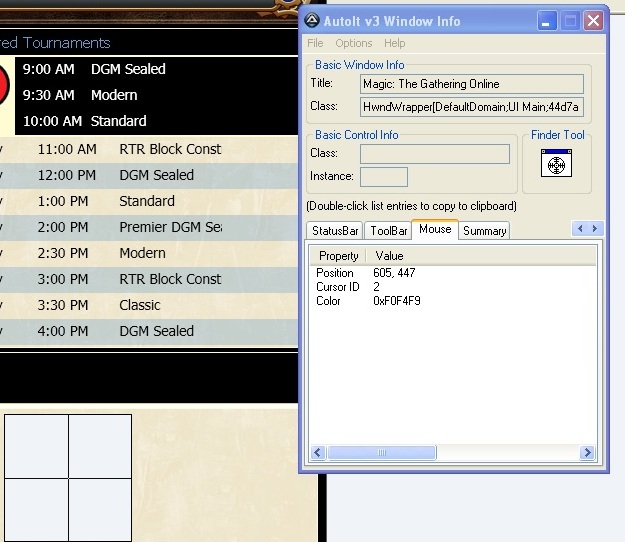This screenshot has width=625, height=542.
Task: Click the AutoIt logo in title bar
Action: [x=312, y=19]
